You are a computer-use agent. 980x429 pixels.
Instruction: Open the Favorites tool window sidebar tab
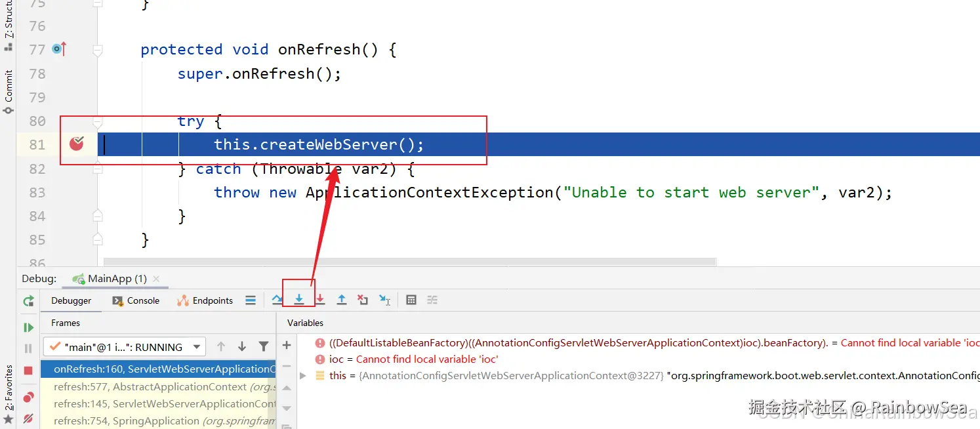tap(8, 394)
